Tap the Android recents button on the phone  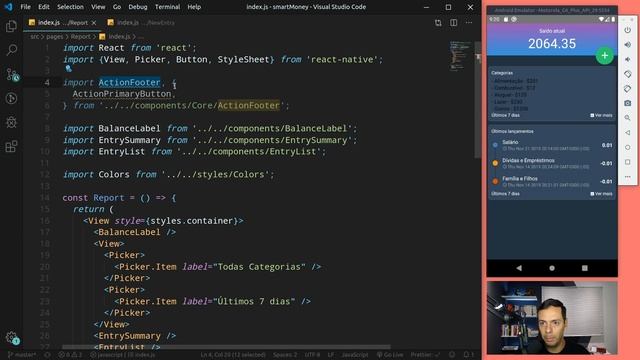[584, 268]
